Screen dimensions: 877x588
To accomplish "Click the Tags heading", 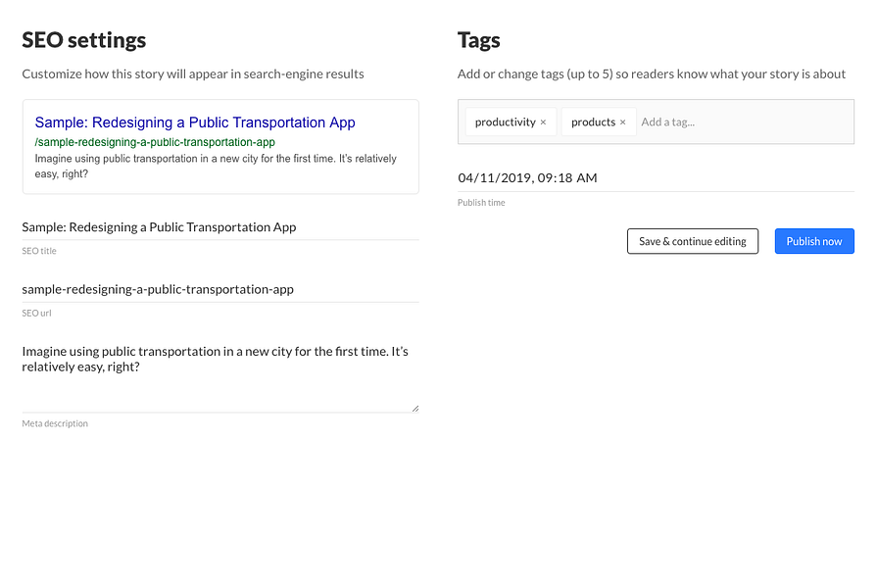I will tap(479, 40).
